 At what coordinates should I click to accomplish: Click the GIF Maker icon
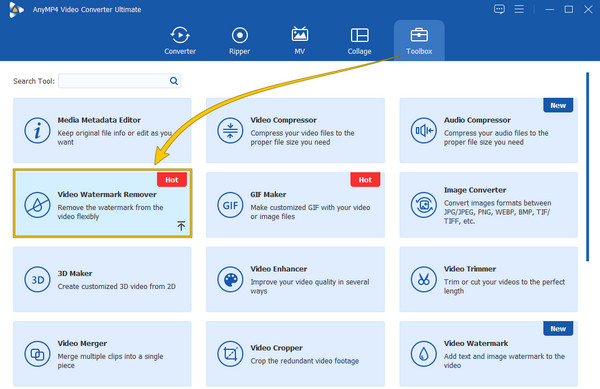click(x=230, y=205)
